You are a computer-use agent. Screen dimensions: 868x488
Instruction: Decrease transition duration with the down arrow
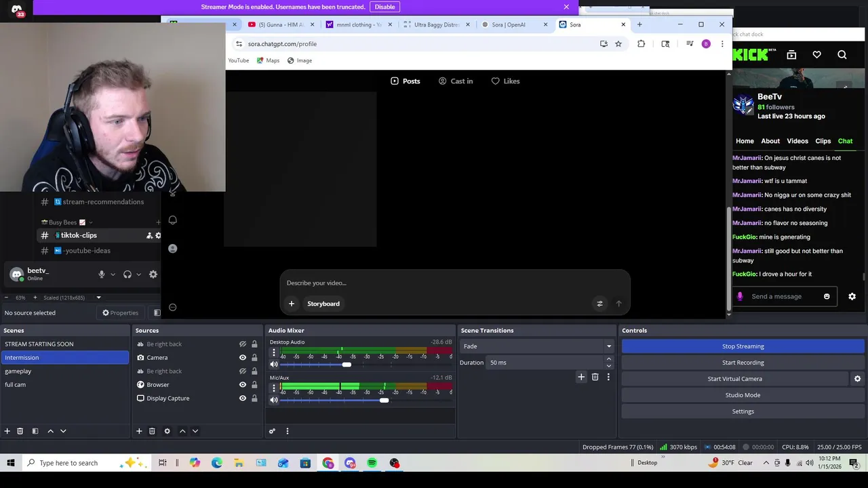pos(608,366)
